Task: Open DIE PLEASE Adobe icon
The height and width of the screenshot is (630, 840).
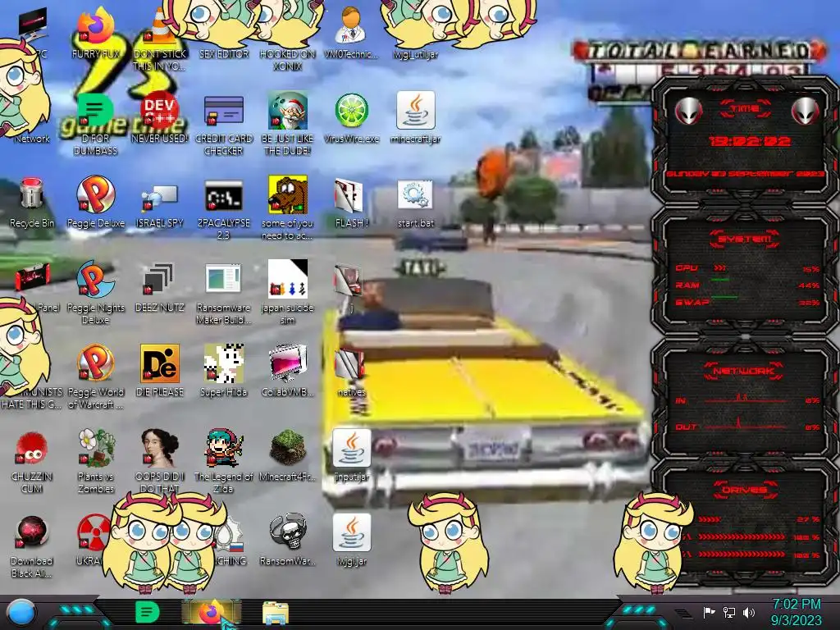Action: (x=160, y=370)
